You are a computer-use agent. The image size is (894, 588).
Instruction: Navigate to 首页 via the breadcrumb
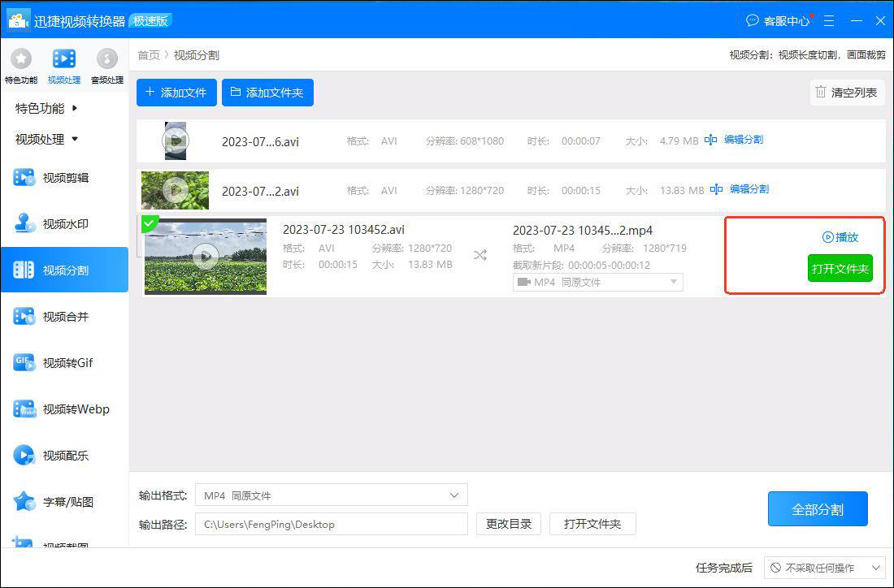tap(149, 55)
